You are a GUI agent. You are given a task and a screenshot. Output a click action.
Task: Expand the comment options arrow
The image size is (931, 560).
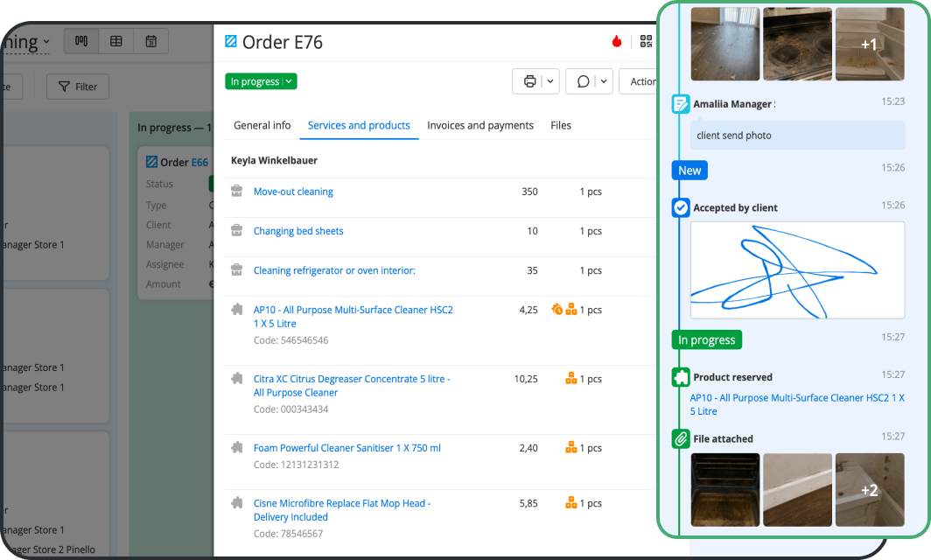click(604, 81)
